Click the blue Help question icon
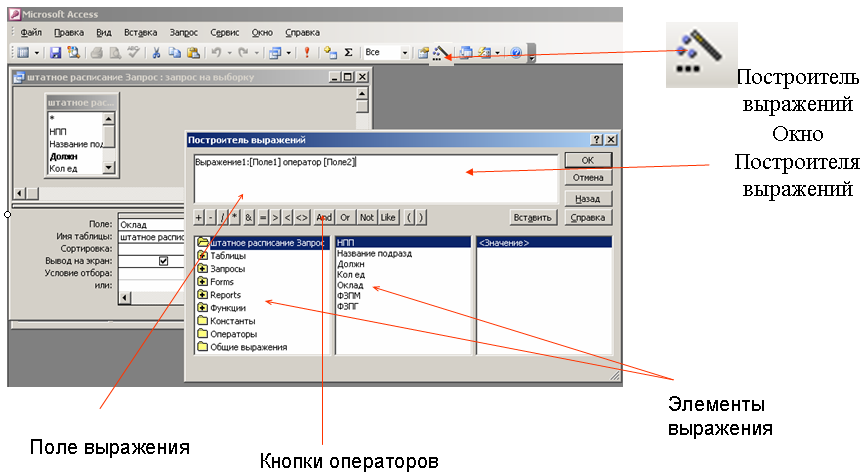This screenshot has width=866, height=475. coord(516,52)
